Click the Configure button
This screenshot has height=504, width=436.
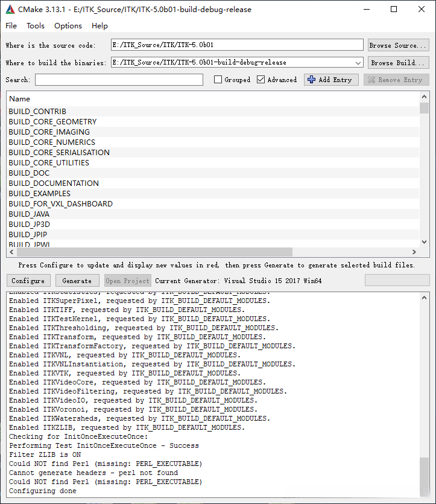pyautogui.click(x=28, y=281)
